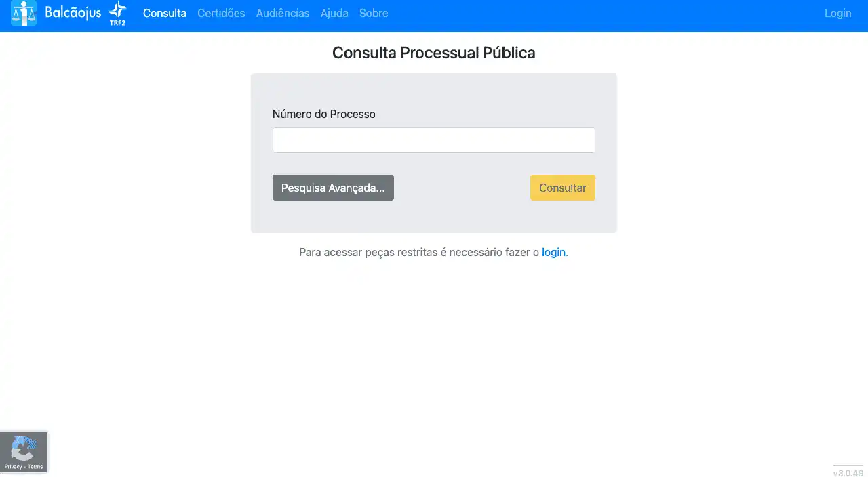Click the Balcãojus brand name text
The width and height of the screenshot is (868, 477).
point(73,13)
